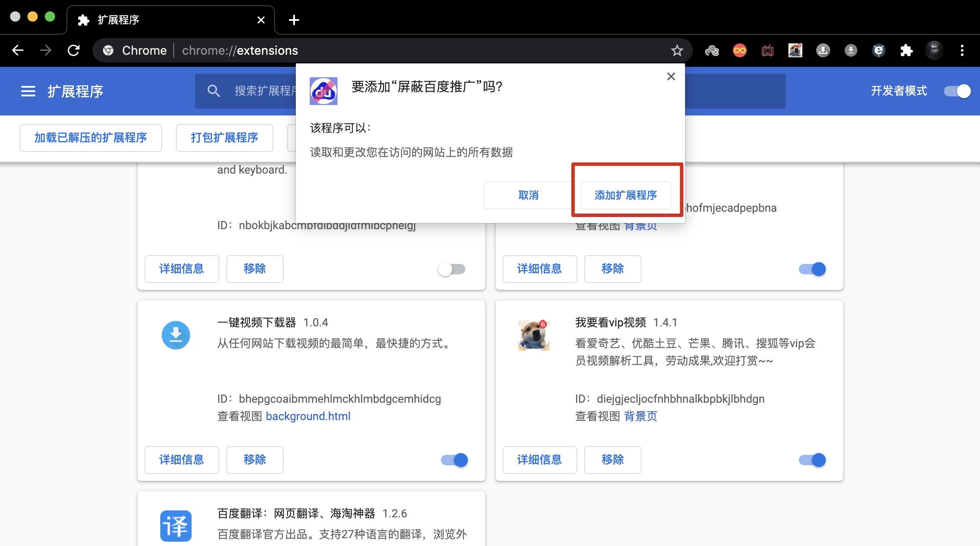Select the 扩展程序 browser tab
The width and height of the screenshot is (980, 546).
pyautogui.click(x=171, y=20)
